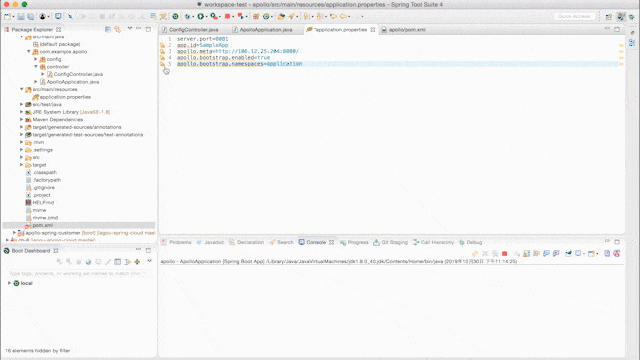This screenshot has height=360, width=640.
Task: Click Collapse All in Package Explorer
Action: tap(108, 29)
